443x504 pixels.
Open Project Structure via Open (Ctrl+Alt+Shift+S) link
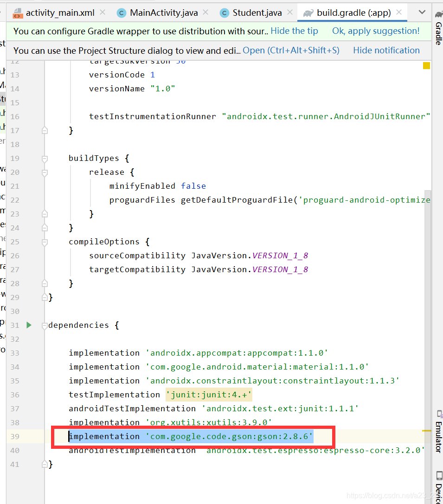click(291, 51)
